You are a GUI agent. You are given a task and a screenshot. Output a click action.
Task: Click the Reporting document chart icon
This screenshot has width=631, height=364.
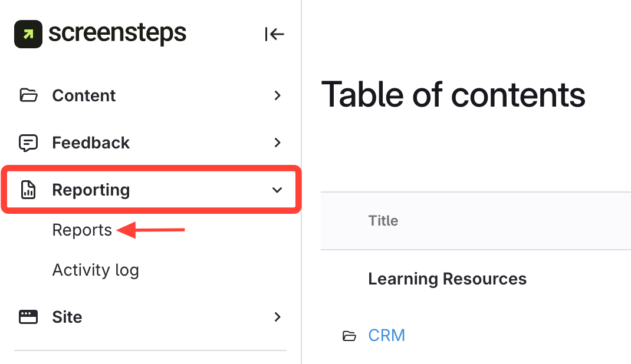28,190
